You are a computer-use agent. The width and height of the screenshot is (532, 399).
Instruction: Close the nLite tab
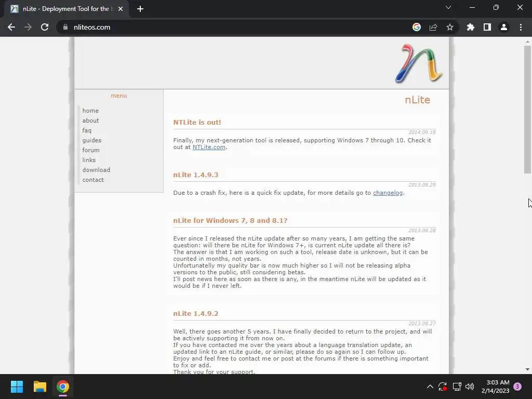coord(121,9)
